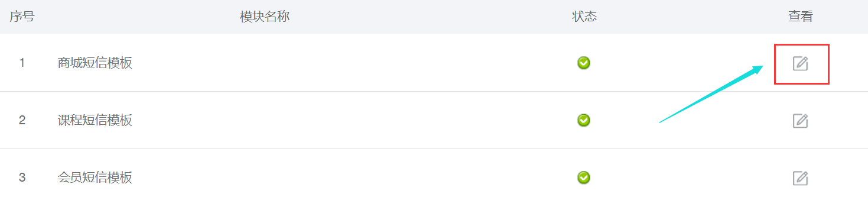
Task: Click the row number 2 cell
Action: [22, 120]
